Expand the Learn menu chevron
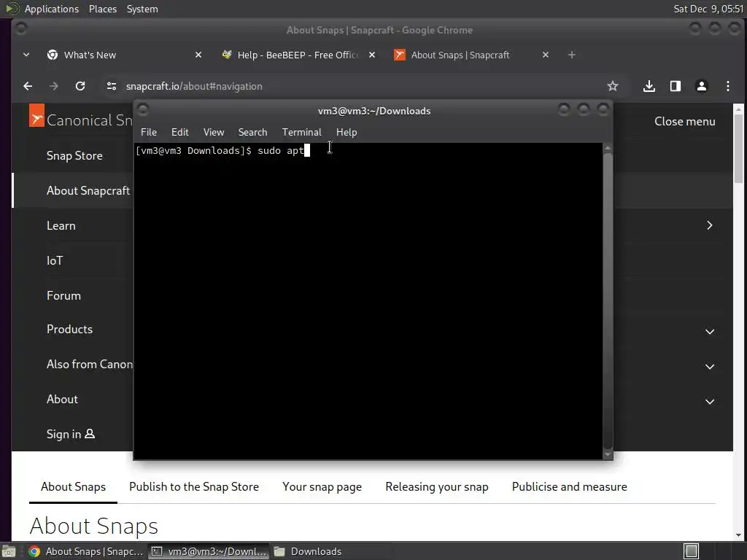 click(x=709, y=225)
